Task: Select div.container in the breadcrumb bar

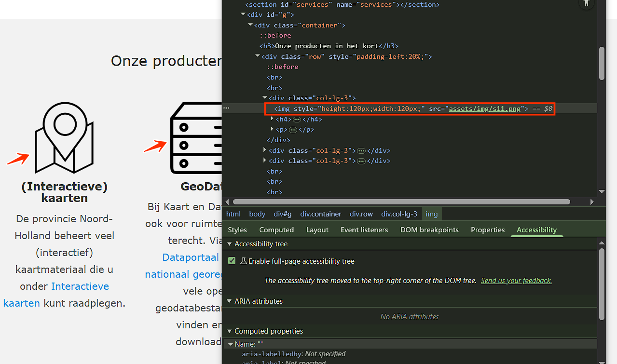Action: coord(321,214)
